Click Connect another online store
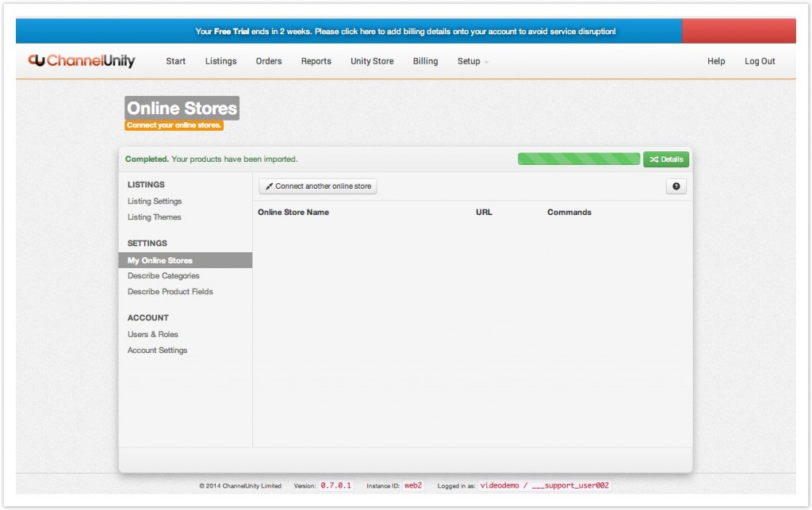This screenshot has width=812, height=510. 317,186
